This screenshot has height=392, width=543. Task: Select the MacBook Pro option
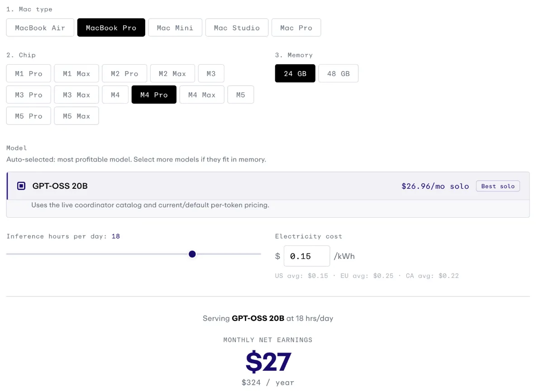[x=111, y=28]
